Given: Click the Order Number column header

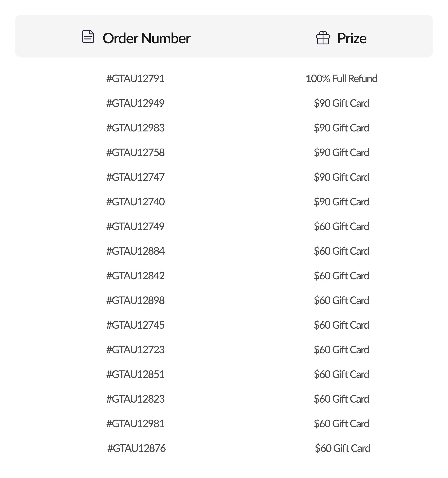Looking at the screenshot, I should [146, 38].
